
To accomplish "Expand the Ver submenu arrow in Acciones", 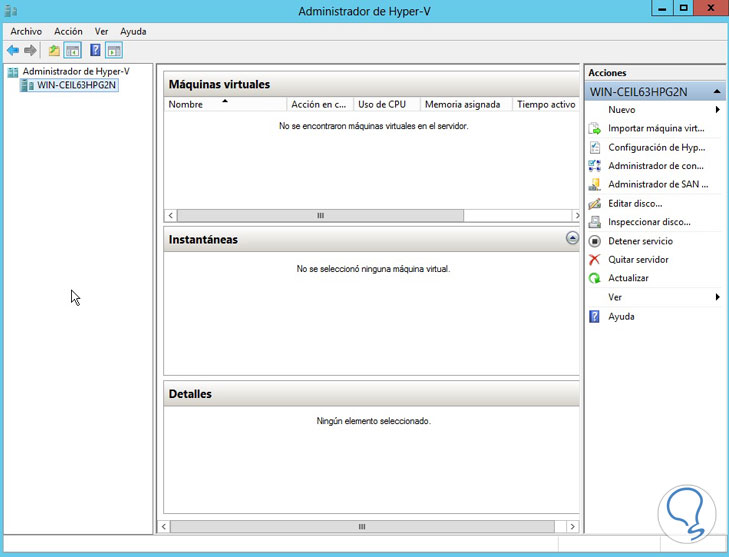I will [x=717, y=297].
